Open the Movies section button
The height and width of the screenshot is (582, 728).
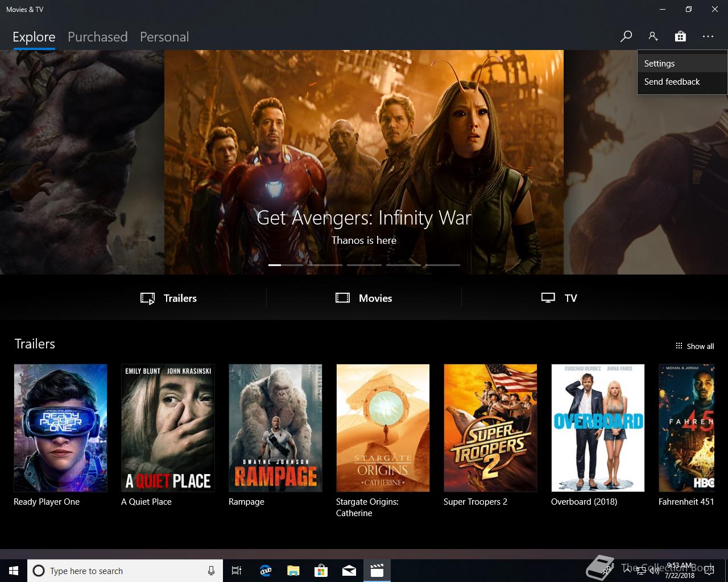pos(364,298)
